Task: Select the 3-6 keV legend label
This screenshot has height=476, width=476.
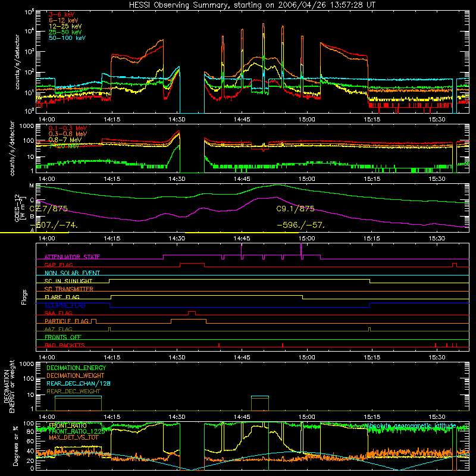Action: [x=62, y=14]
